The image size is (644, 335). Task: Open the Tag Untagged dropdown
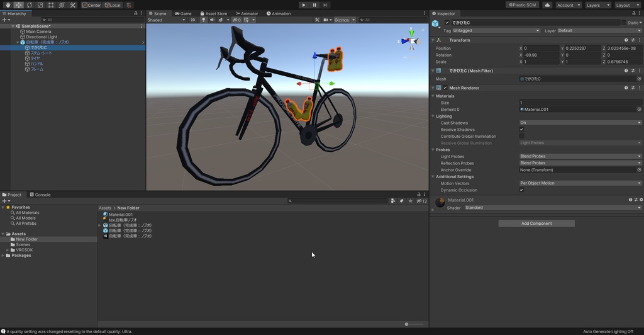[x=496, y=30]
